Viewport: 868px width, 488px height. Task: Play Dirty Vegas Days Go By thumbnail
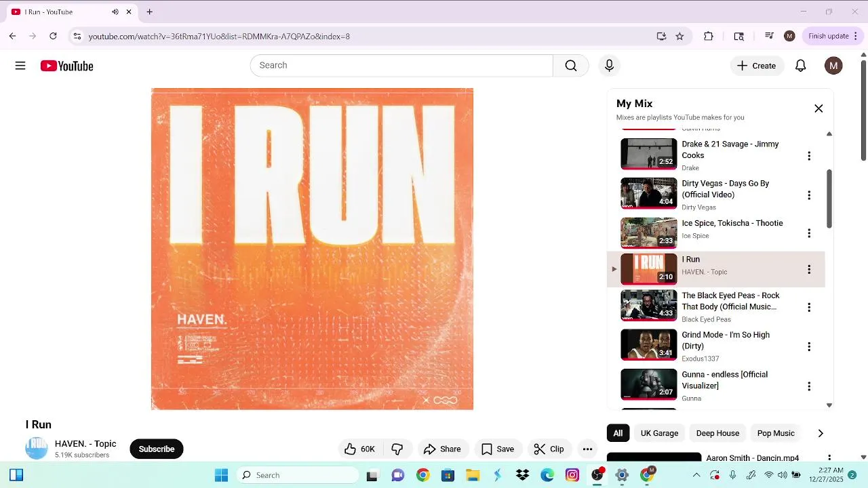(x=649, y=193)
